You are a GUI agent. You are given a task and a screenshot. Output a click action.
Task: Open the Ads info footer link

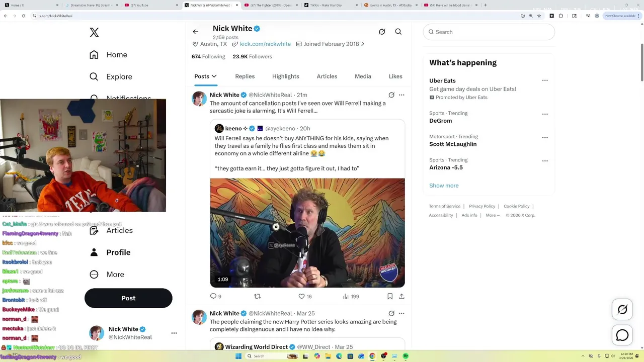[469, 215]
